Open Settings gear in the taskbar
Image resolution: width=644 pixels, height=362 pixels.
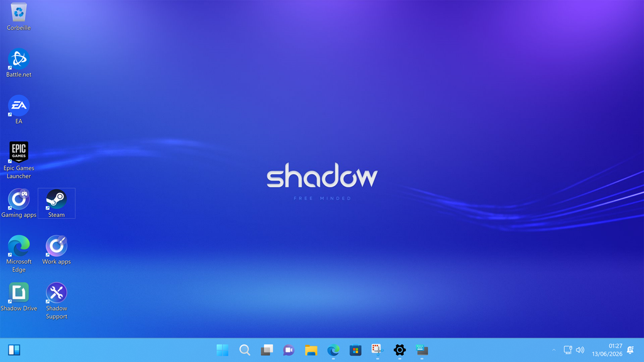pyautogui.click(x=399, y=350)
